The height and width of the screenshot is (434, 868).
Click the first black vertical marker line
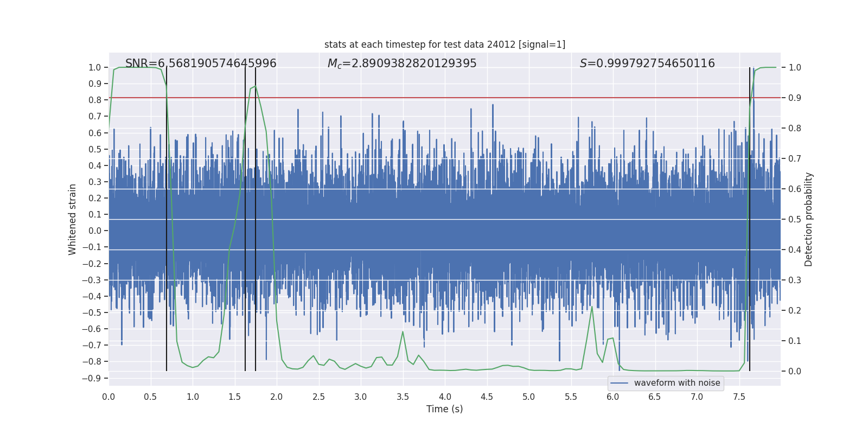[167, 219]
